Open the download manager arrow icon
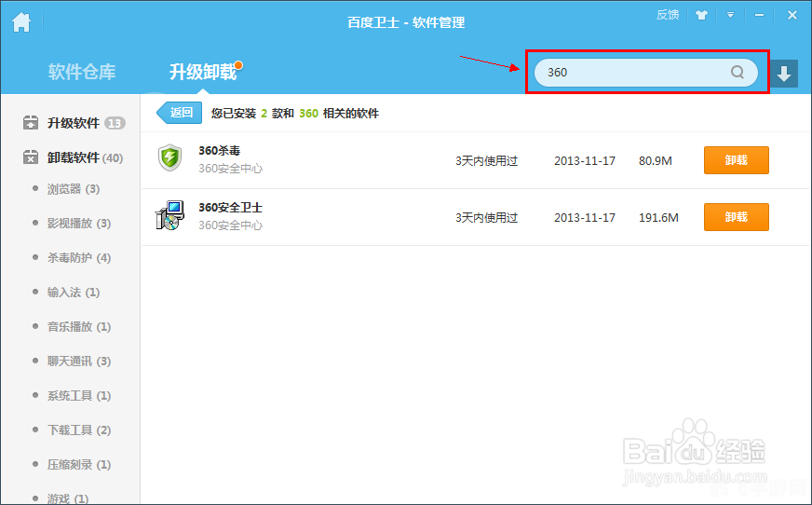The height and width of the screenshot is (505, 812). point(784,73)
